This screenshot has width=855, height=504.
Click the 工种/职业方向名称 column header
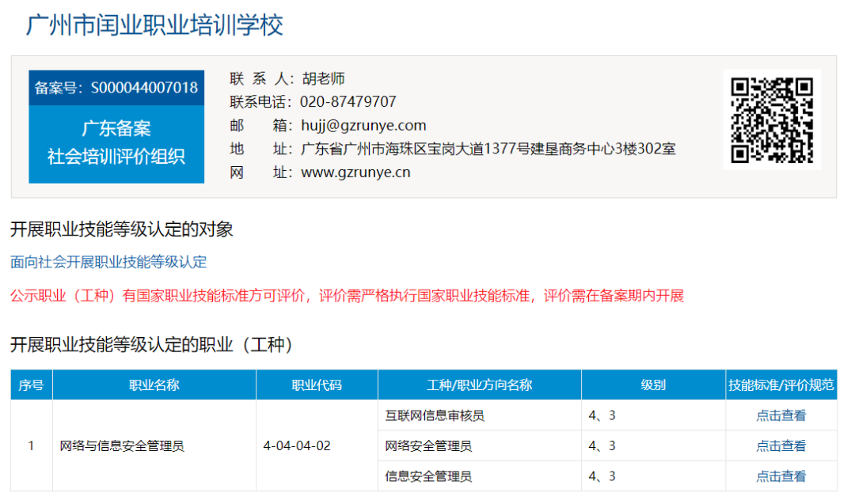(x=479, y=385)
